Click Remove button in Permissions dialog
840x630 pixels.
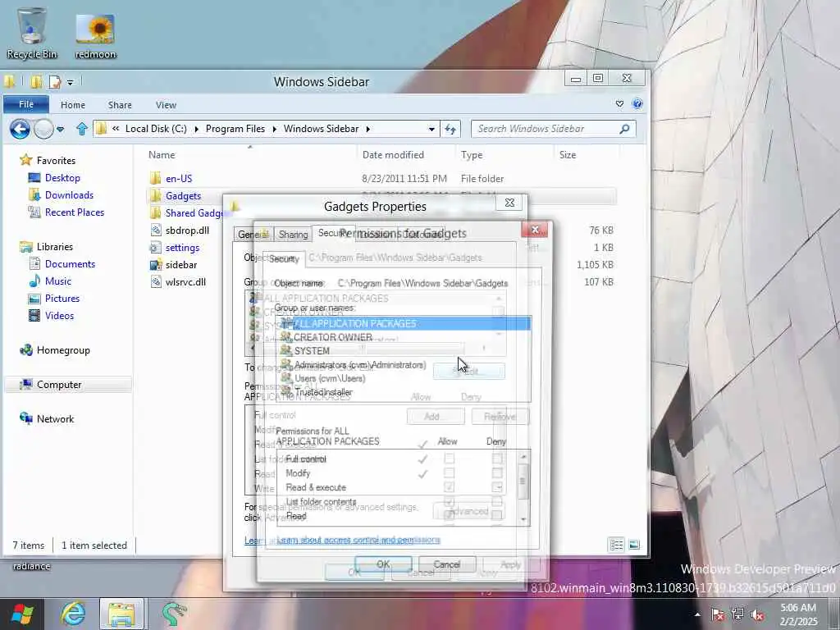click(500, 416)
